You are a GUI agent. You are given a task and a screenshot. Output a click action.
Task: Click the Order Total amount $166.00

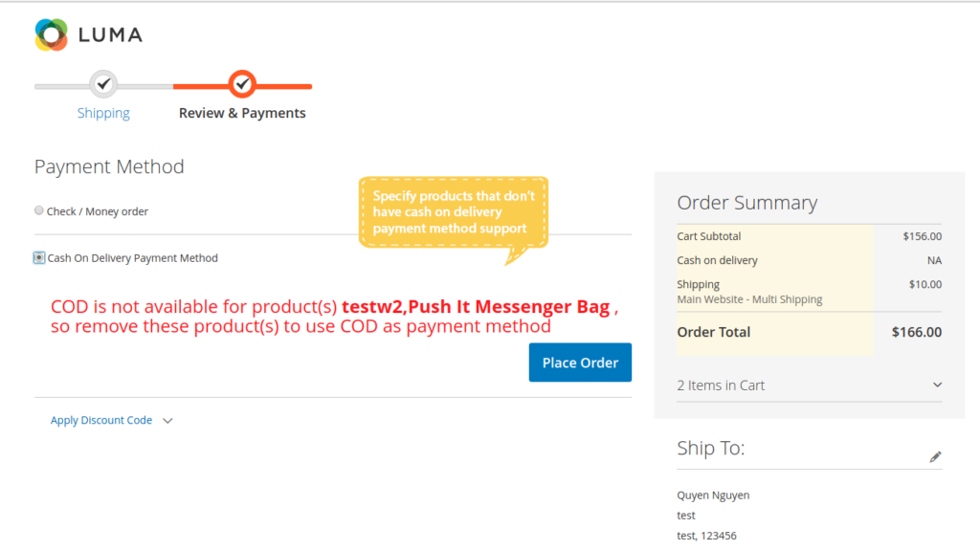(916, 333)
